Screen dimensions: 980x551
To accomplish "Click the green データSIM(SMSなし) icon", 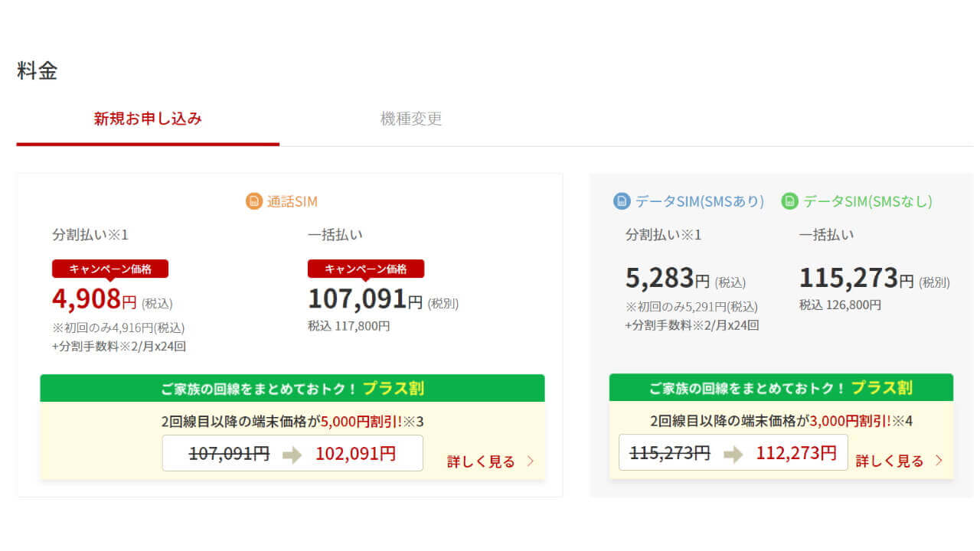I will click(789, 201).
